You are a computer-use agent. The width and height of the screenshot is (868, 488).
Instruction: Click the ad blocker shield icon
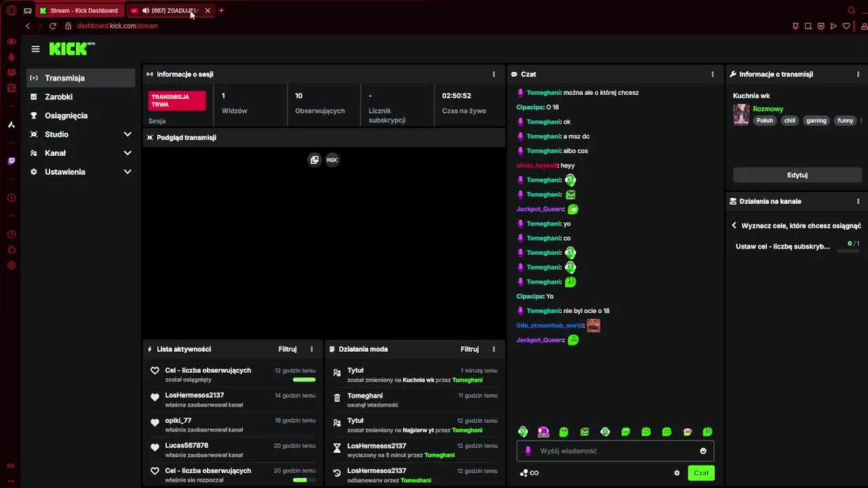tap(821, 26)
